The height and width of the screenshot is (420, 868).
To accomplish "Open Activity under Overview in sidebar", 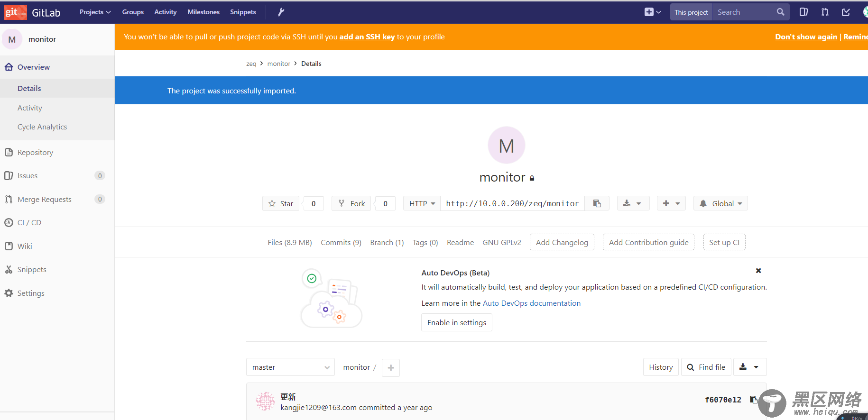I will (30, 108).
